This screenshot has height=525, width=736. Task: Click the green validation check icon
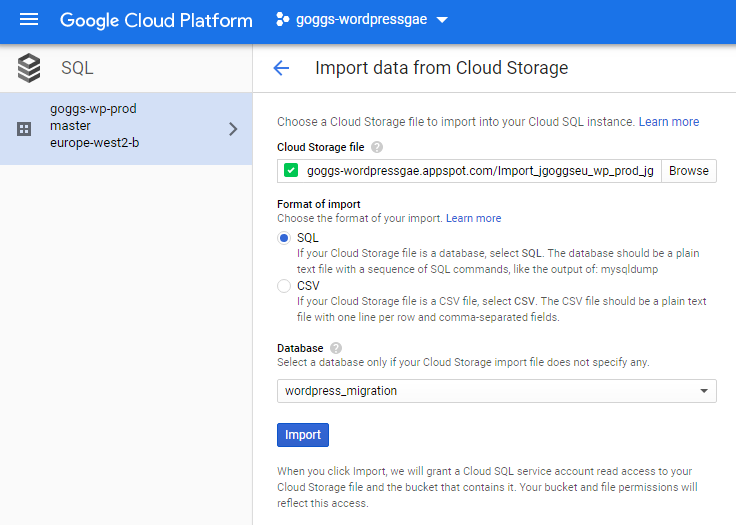point(291,170)
